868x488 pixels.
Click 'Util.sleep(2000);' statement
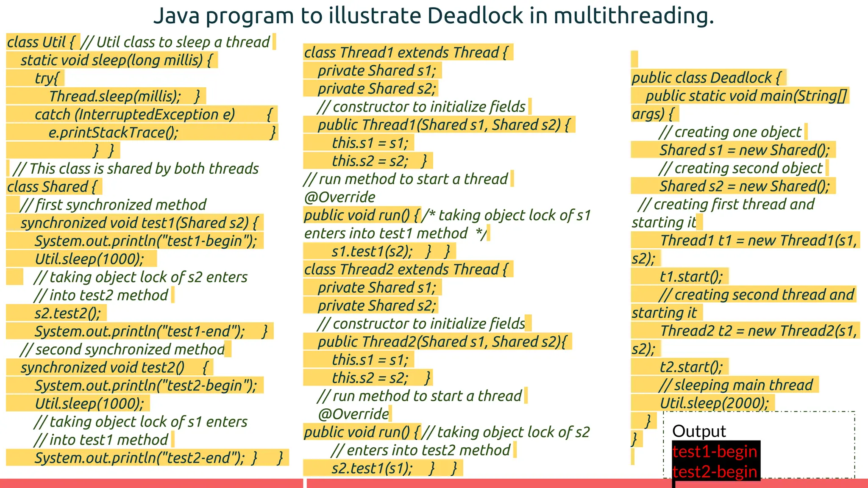[x=714, y=403]
